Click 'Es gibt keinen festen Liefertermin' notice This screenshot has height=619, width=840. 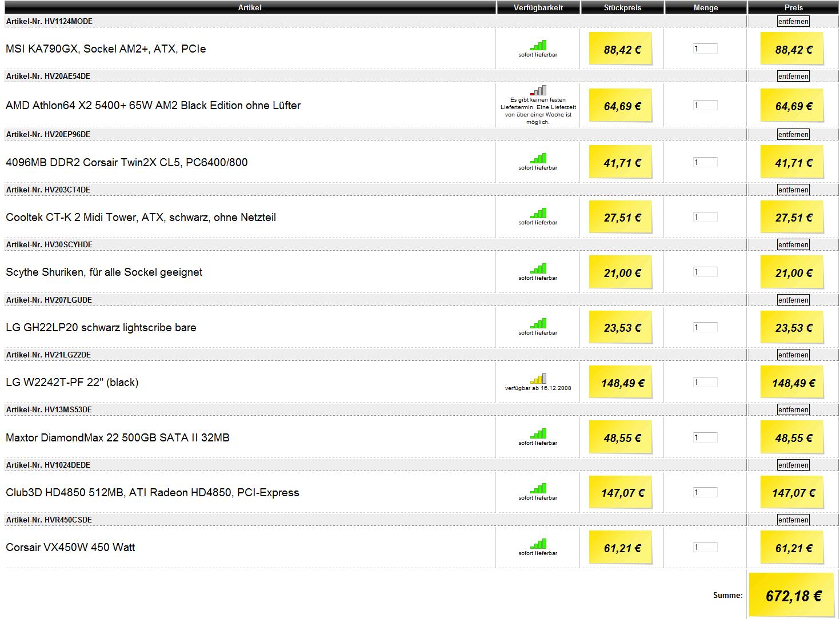(x=538, y=111)
